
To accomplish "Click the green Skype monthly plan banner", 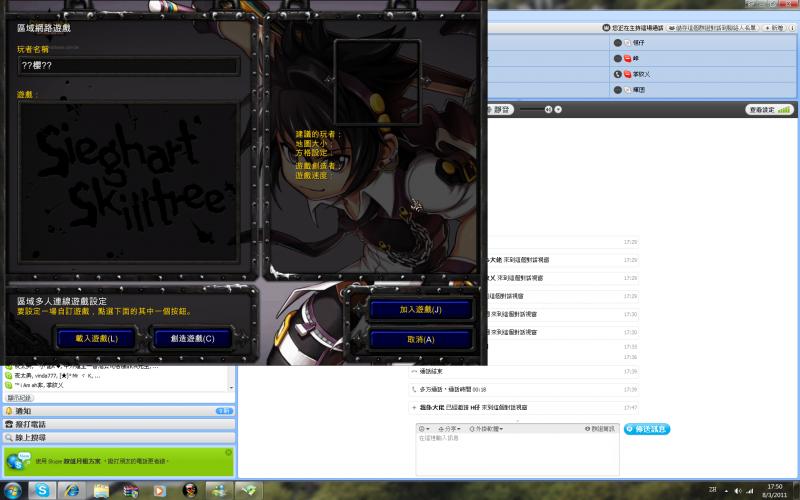I will click(x=118, y=461).
